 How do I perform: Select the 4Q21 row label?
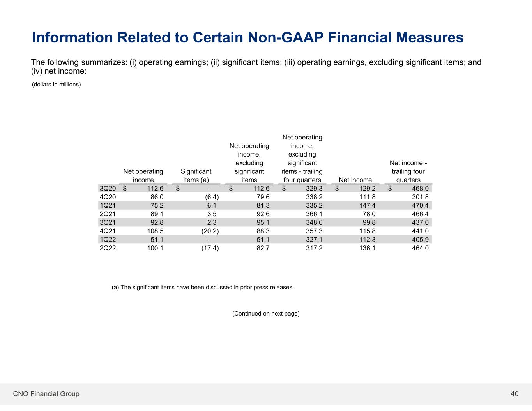point(108,231)
